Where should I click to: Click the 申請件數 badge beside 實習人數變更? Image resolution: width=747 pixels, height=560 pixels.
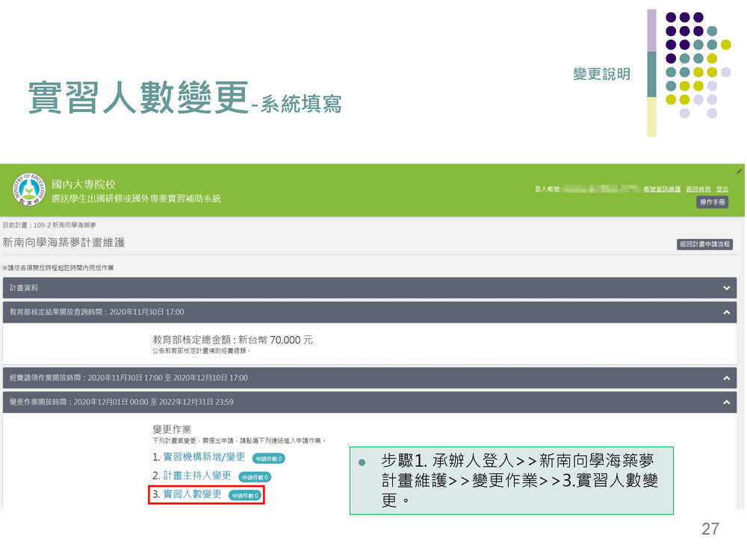click(x=245, y=495)
